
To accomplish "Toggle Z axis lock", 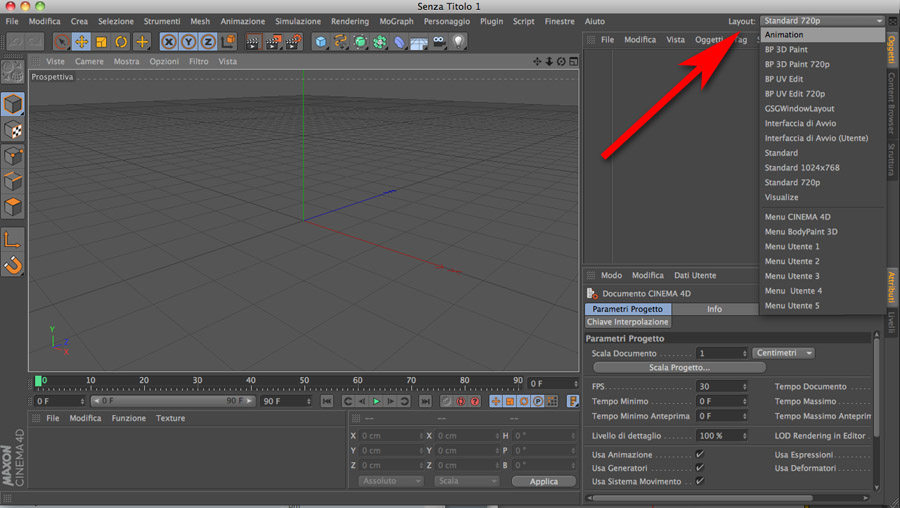I will pyautogui.click(x=208, y=41).
